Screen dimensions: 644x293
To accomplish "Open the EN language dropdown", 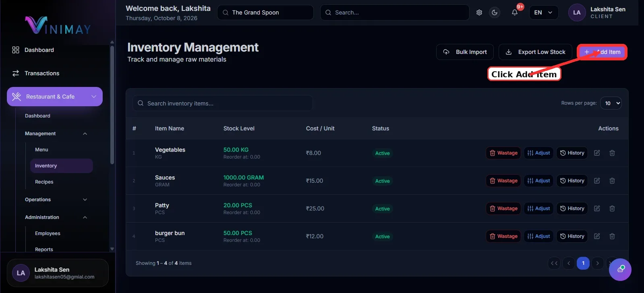I will pyautogui.click(x=543, y=12).
